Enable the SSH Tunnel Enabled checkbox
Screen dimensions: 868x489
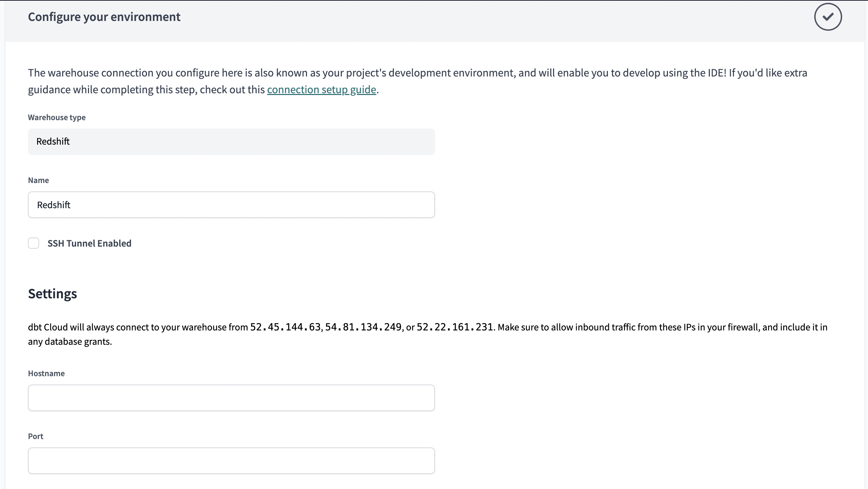34,243
